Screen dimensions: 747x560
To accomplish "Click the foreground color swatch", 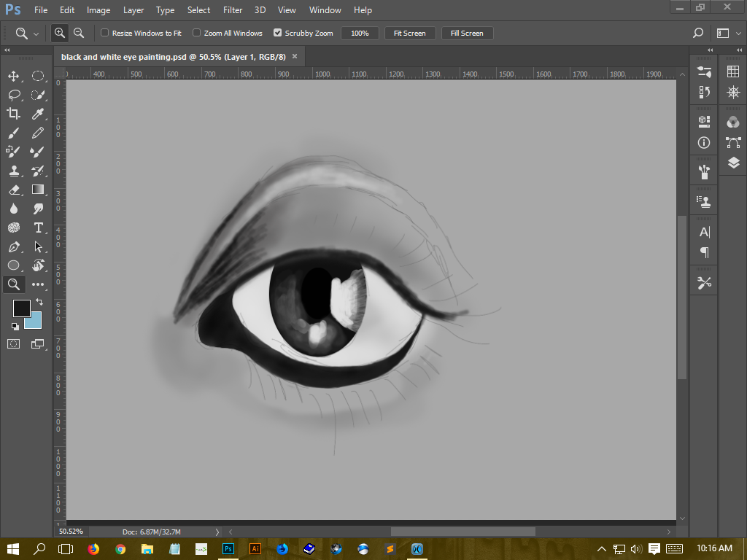I will point(21,308).
